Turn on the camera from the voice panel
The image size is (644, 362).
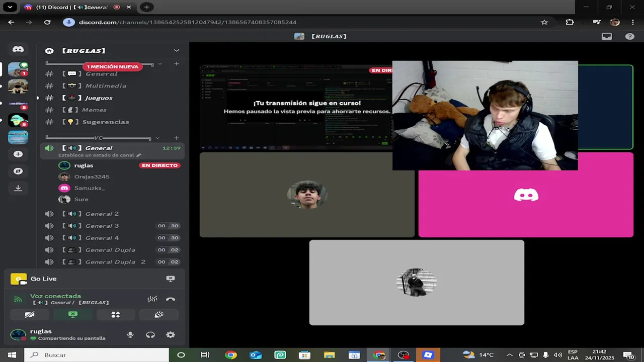[30, 315]
